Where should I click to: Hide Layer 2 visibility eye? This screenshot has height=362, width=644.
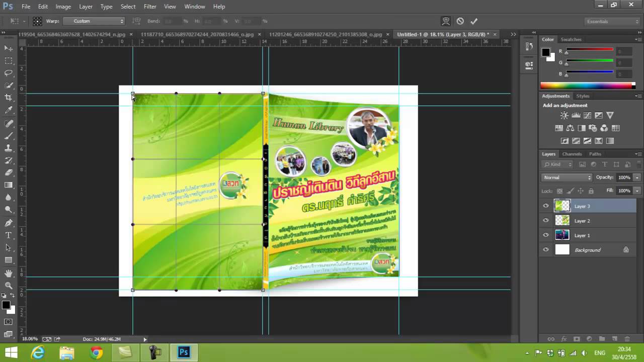[546, 220]
